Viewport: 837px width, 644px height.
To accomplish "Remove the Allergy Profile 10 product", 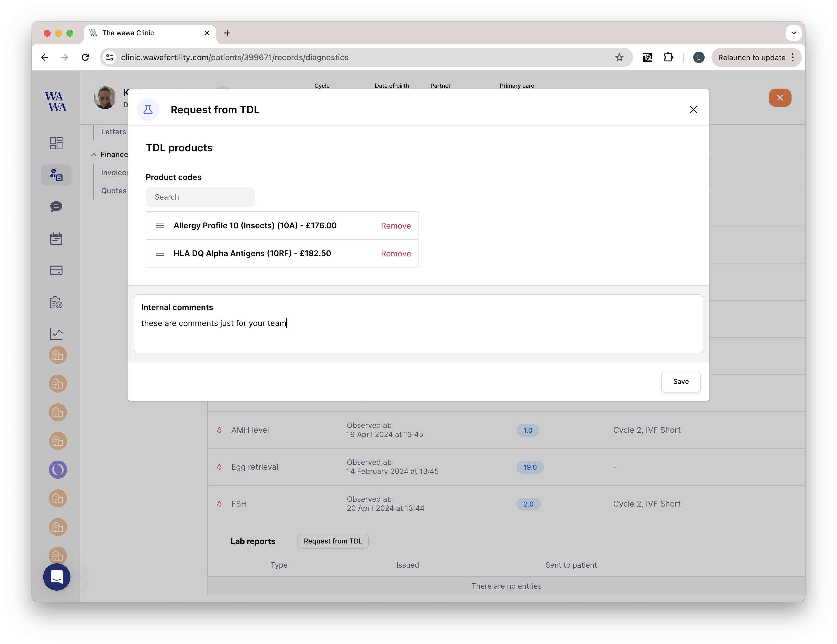I will point(395,226).
